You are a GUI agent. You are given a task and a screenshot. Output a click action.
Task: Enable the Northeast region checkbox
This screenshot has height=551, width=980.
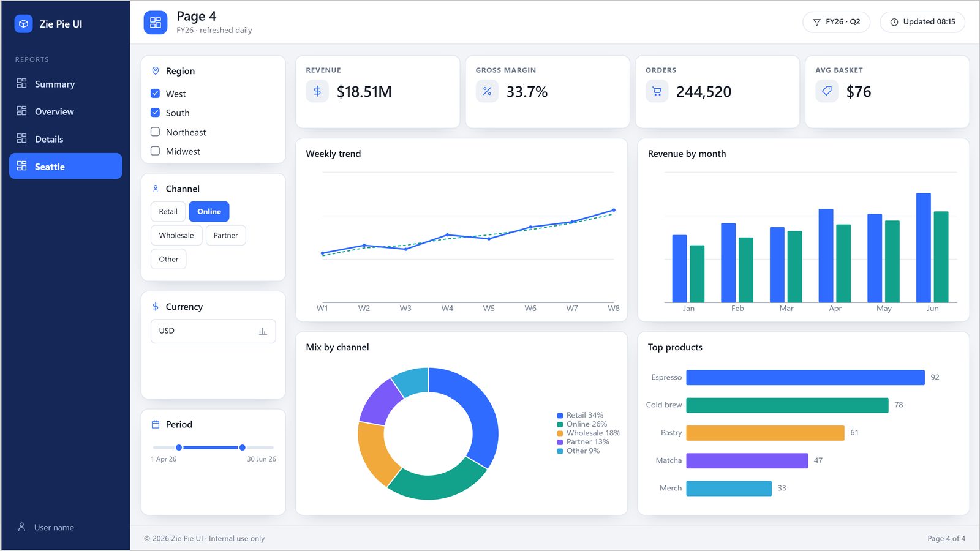pyautogui.click(x=156, y=132)
